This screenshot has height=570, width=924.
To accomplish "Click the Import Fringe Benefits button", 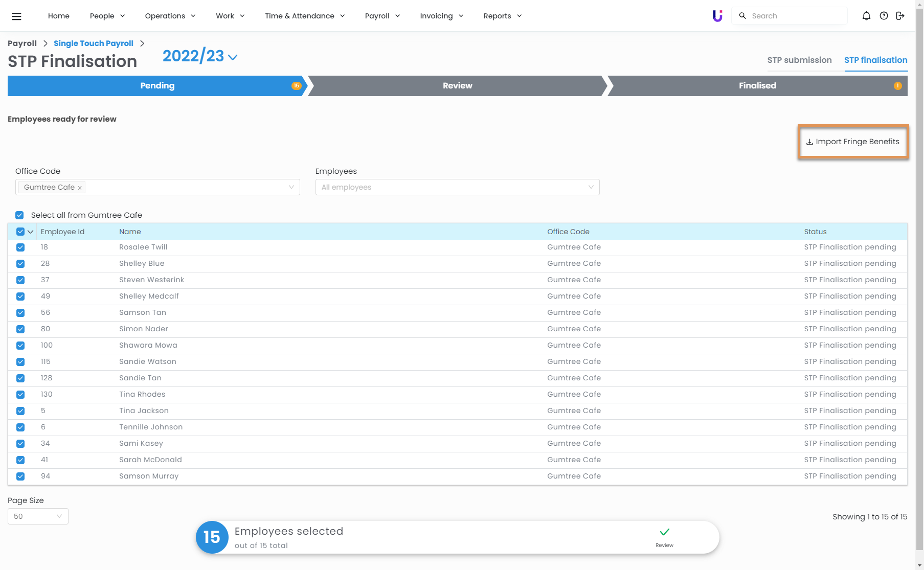I will 853,142.
